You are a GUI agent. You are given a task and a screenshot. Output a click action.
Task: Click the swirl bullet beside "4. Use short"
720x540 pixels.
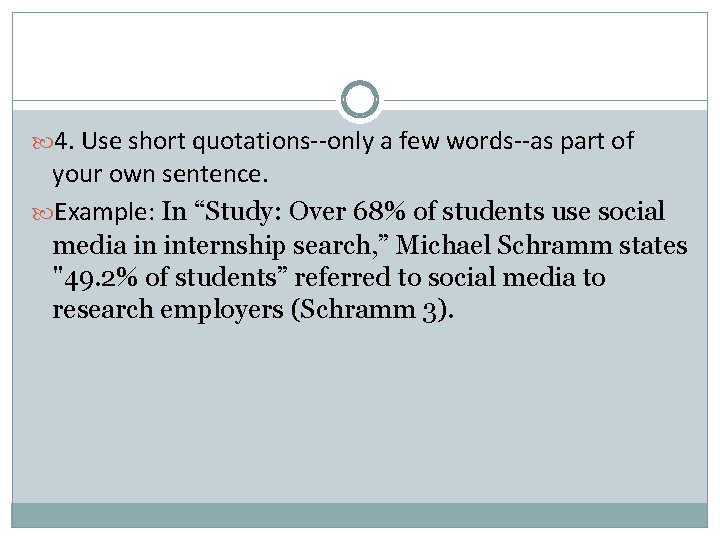click(42, 143)
